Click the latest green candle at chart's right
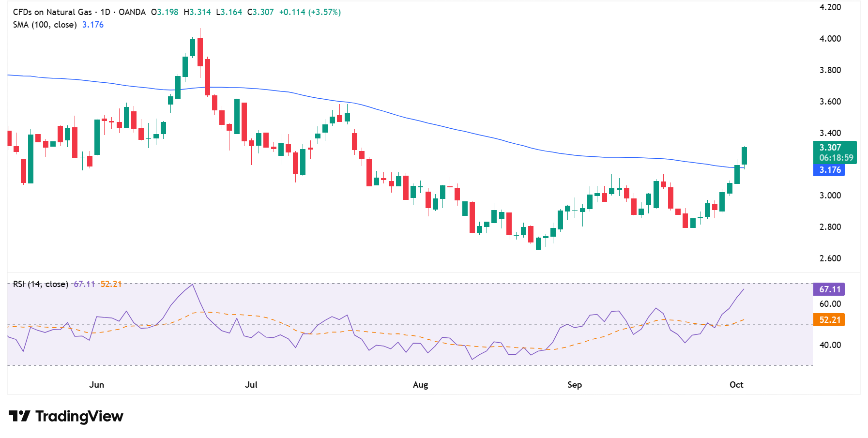Viewport: 868px width, 438px height. (744, 156)
